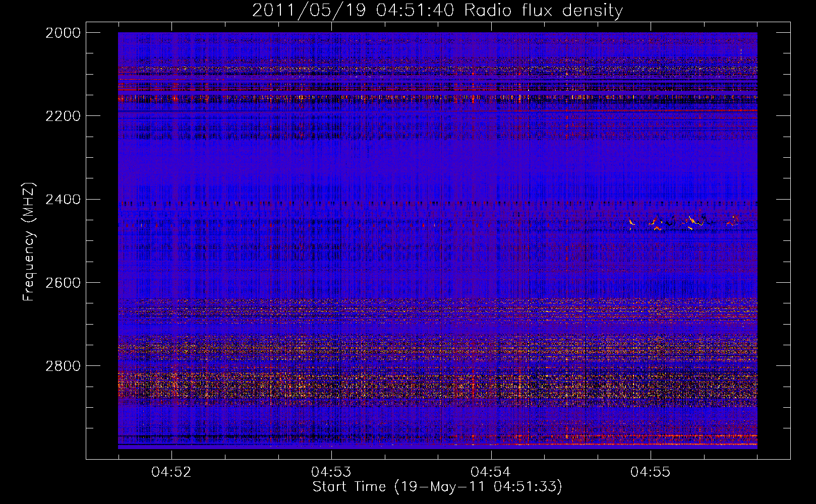This screenshot has width=816, height=504.
Task: Click the plot title "2011/05/19 04:51:40 Radio flux density"
Action: coord(437,10)
